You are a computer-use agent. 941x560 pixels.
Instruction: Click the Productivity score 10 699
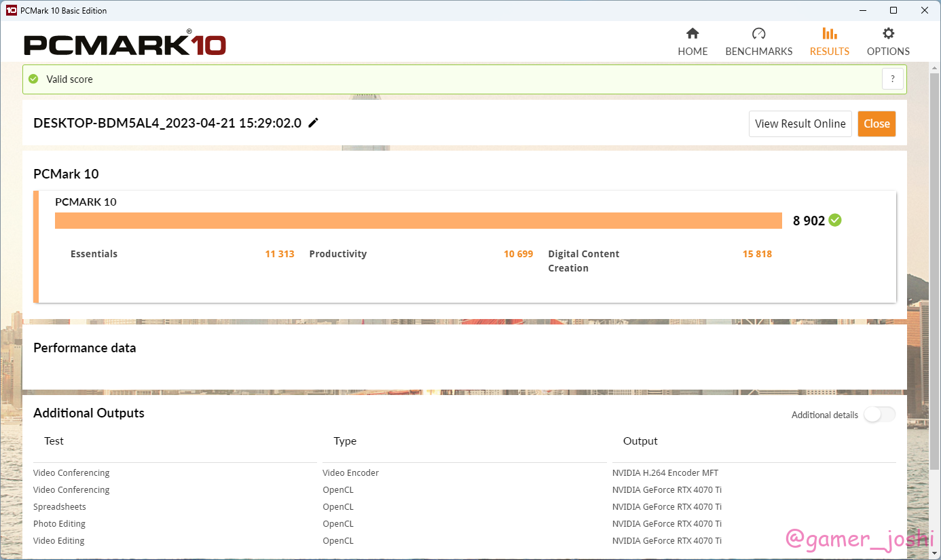click(518, 254)
